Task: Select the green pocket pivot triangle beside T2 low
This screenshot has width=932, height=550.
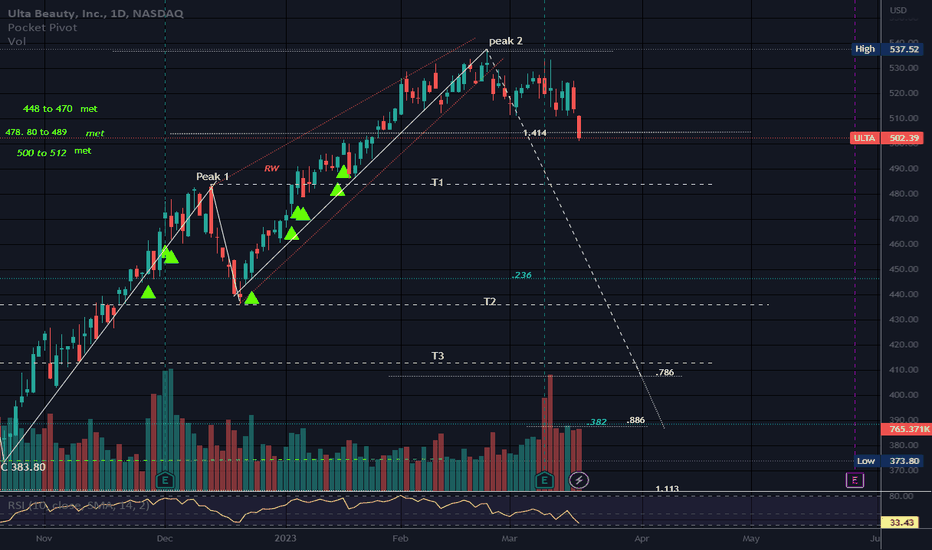Action: pos(251,298)
